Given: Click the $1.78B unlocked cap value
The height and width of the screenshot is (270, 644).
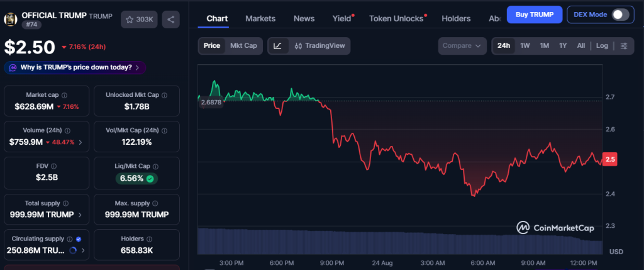Looking at the screenshot, I should 136,107.
